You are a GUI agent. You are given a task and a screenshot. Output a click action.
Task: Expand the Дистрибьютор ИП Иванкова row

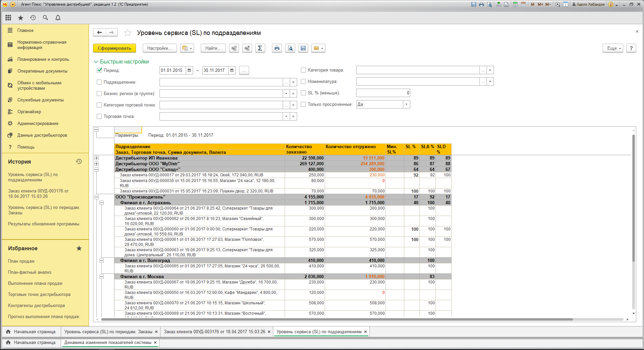[x=97, y=158]
